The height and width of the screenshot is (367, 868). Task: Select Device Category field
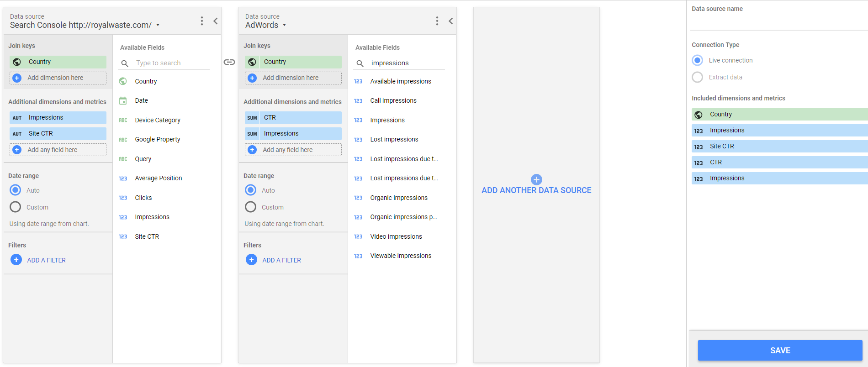coord(158,120)
